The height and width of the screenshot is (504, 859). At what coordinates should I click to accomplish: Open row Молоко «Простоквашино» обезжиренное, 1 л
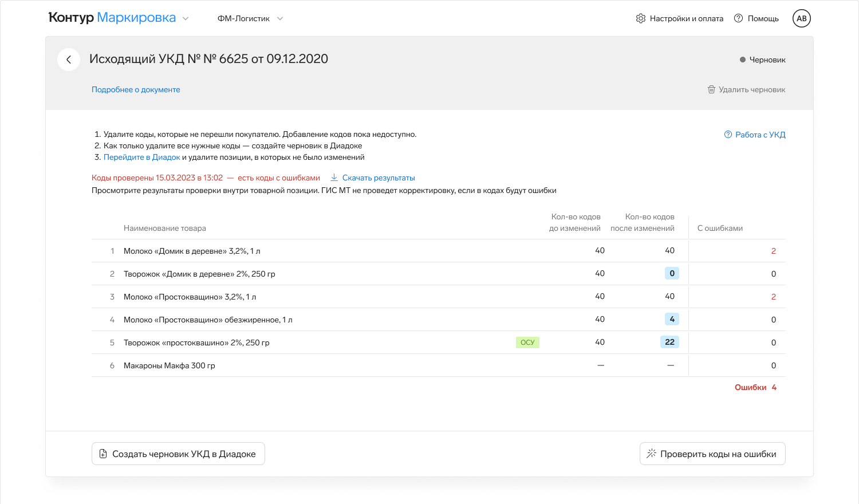(x=439, y=320)
